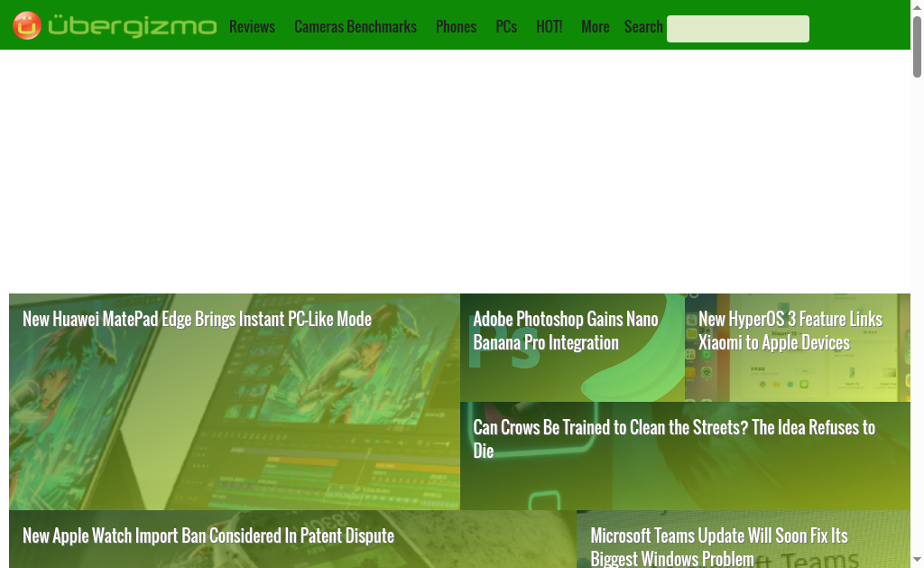Expand the More menu
Image resolution: width=924 pixels, height=568 pixels.
point(595,27)
